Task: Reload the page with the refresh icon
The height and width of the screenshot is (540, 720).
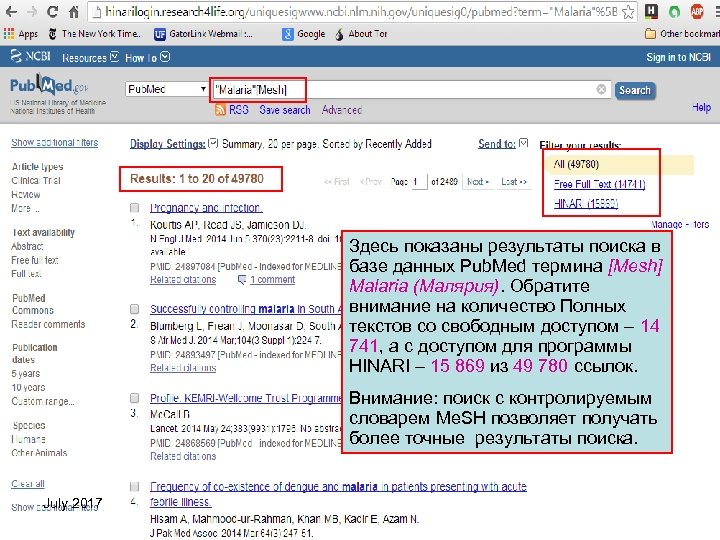Action: [53, 12]
